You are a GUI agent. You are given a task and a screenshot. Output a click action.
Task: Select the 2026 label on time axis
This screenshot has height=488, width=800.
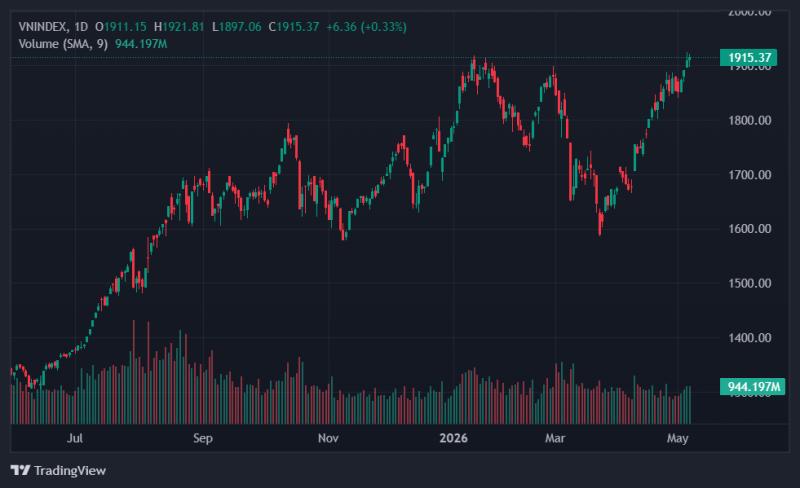(x=454, y=438)
